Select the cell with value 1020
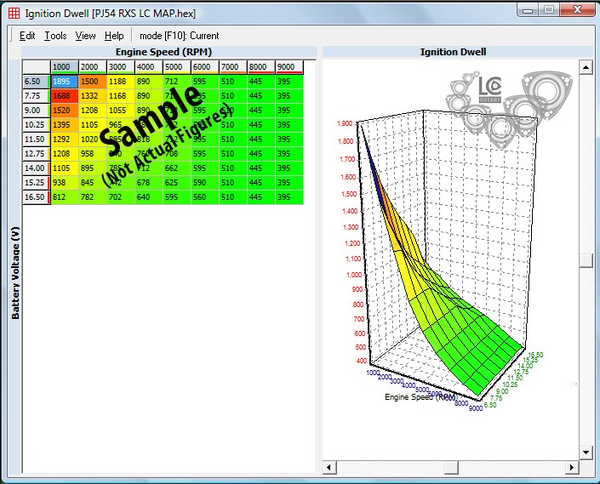 point(93,139)
